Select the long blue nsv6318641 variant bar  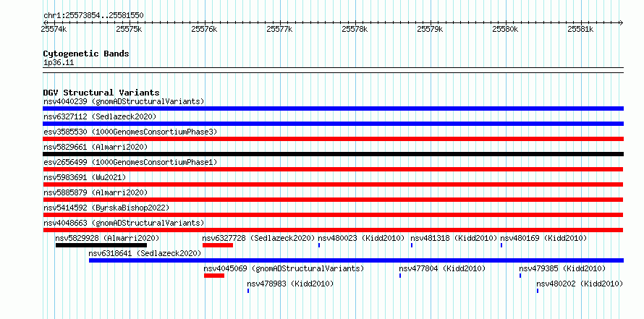pos(356,260)
